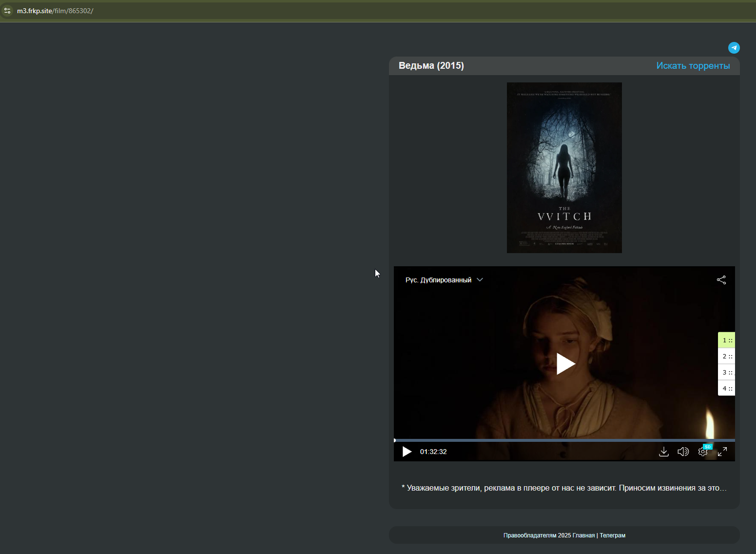Image resolution: width=756 pixels, height=554 pixels.
Task: Click the small play button in control bar
Action: click(x=407, y=452)
